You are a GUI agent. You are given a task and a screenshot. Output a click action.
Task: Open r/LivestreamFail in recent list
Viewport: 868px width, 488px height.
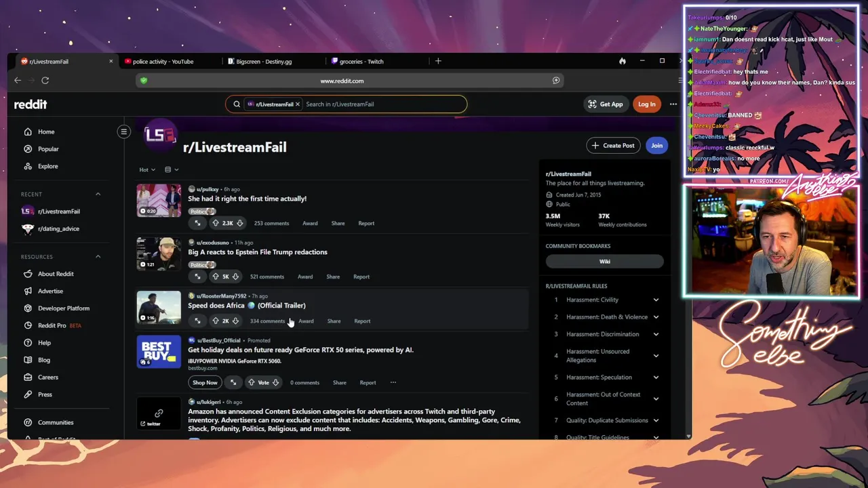click(x=58, y=211)
